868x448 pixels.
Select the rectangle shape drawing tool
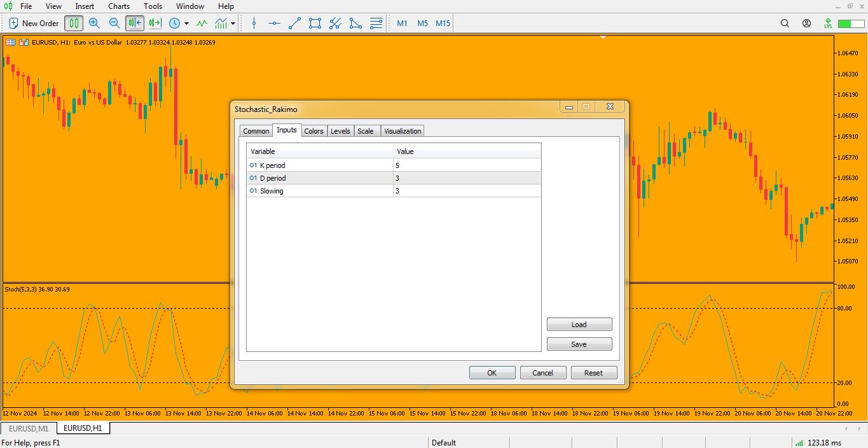point(315,24)
